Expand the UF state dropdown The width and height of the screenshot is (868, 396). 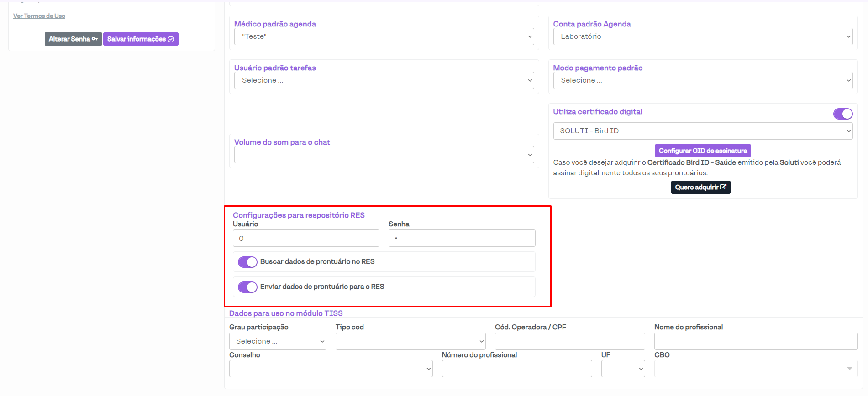click(623, 369)
